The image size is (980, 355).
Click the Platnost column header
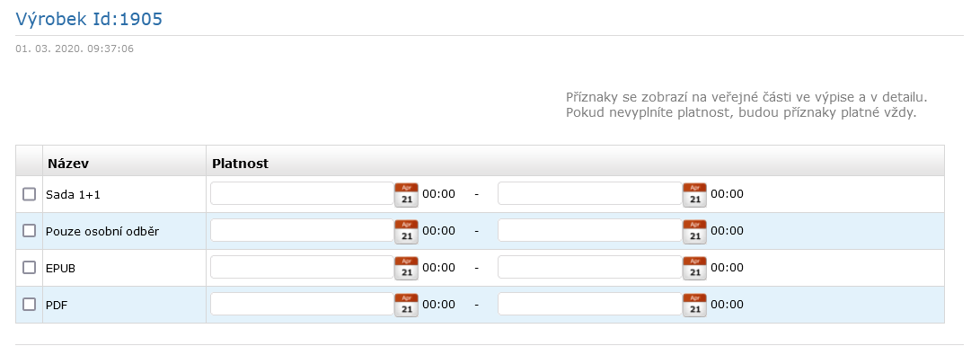(240, 164)
